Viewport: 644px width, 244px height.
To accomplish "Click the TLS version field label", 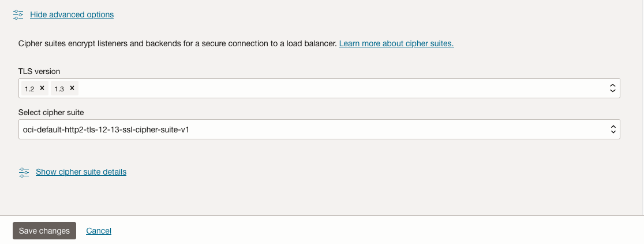I will click(39, 71).
